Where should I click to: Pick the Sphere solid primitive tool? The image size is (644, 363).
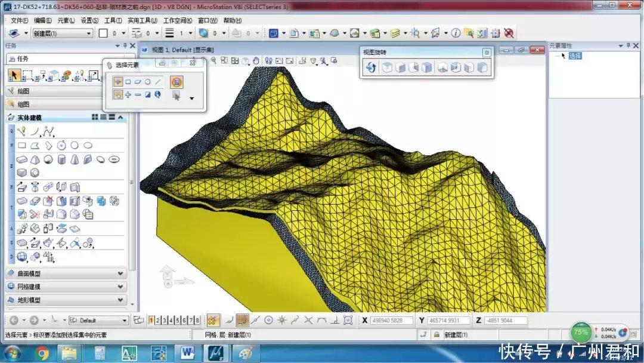point(48,159)
